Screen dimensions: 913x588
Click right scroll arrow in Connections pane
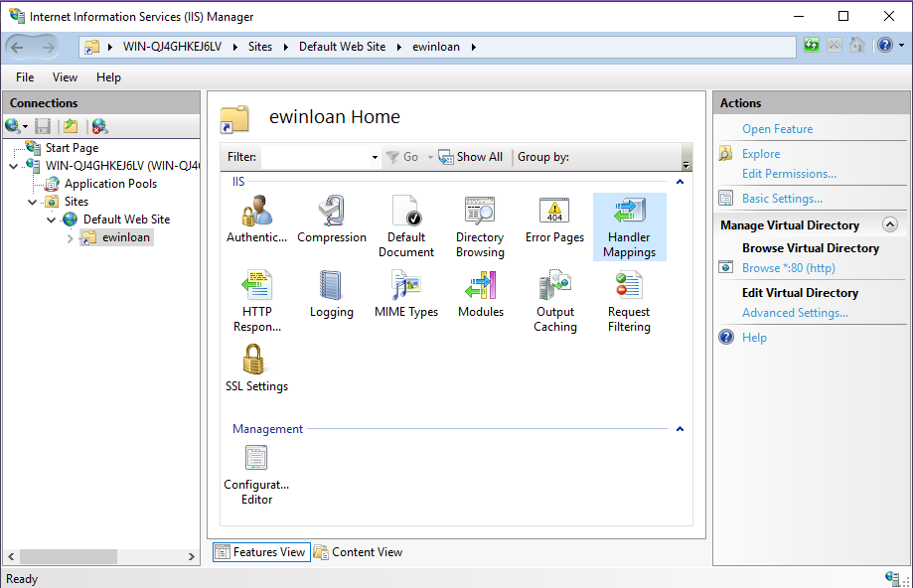191,556
